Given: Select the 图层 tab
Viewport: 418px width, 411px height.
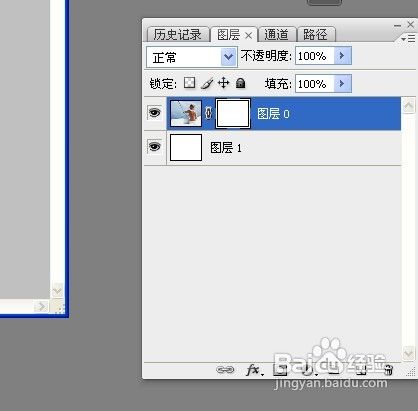Looking at the screenshot, I should coord(229,35).
